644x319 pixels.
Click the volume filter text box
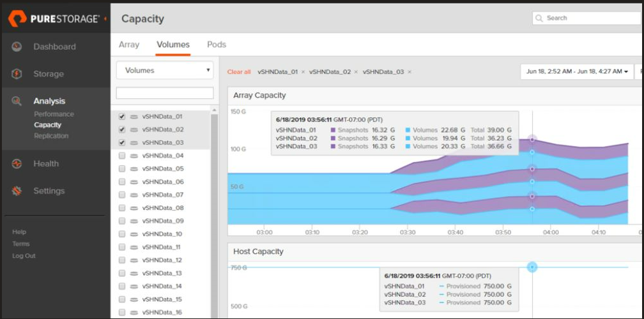pyautogui.click(x=165, y=93)
